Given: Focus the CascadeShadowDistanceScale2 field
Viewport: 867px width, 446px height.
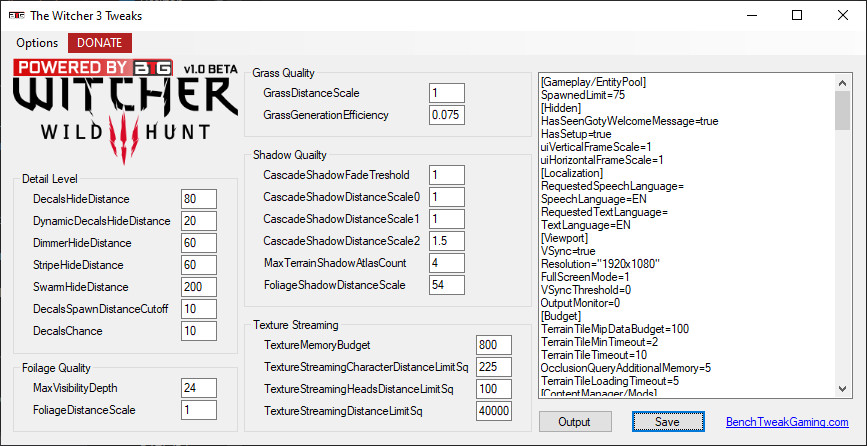Looking at the screenshot, I should (x=447, y=241).
